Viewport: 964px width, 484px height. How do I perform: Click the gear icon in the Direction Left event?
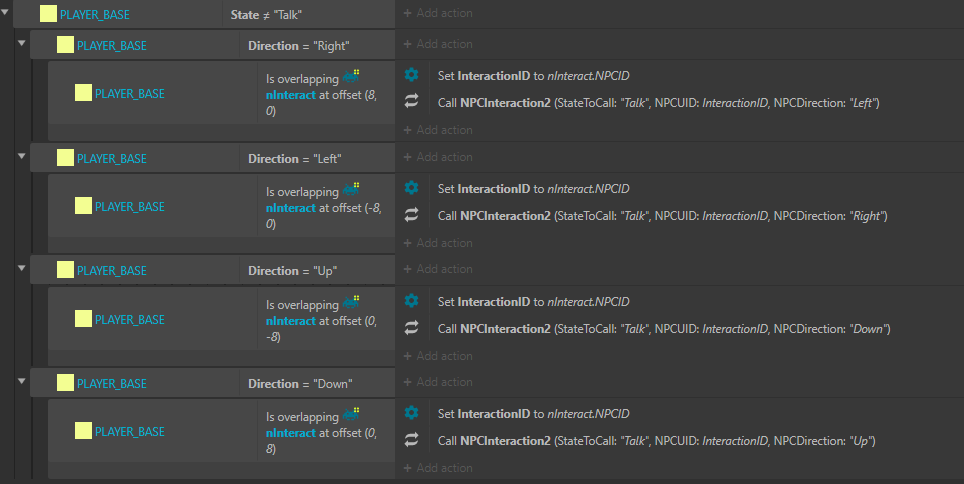click(x=411, y=188)
